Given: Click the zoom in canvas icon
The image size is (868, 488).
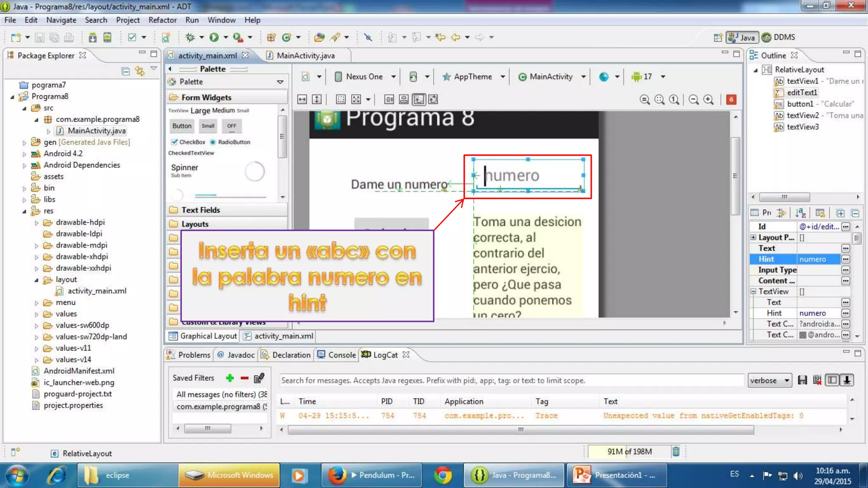Looking at the screenshot, I should [x=708, y=100].
